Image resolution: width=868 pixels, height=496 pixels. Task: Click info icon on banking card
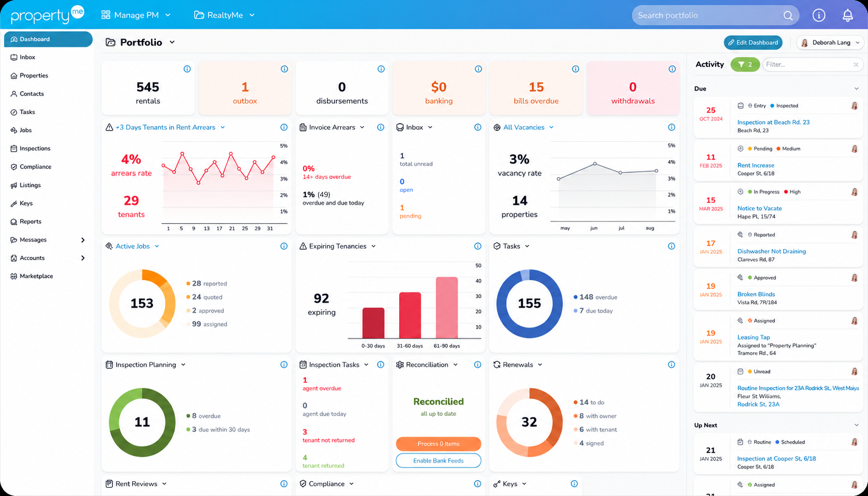(478, 69)
